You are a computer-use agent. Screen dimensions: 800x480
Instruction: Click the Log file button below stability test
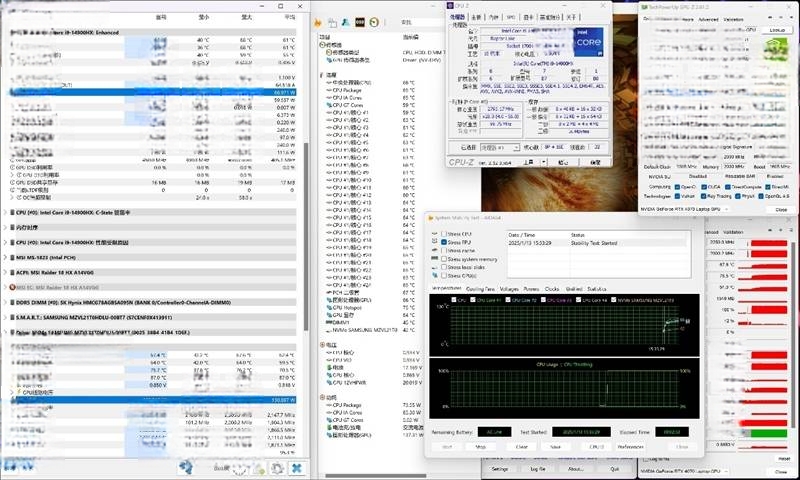(538, 469)
